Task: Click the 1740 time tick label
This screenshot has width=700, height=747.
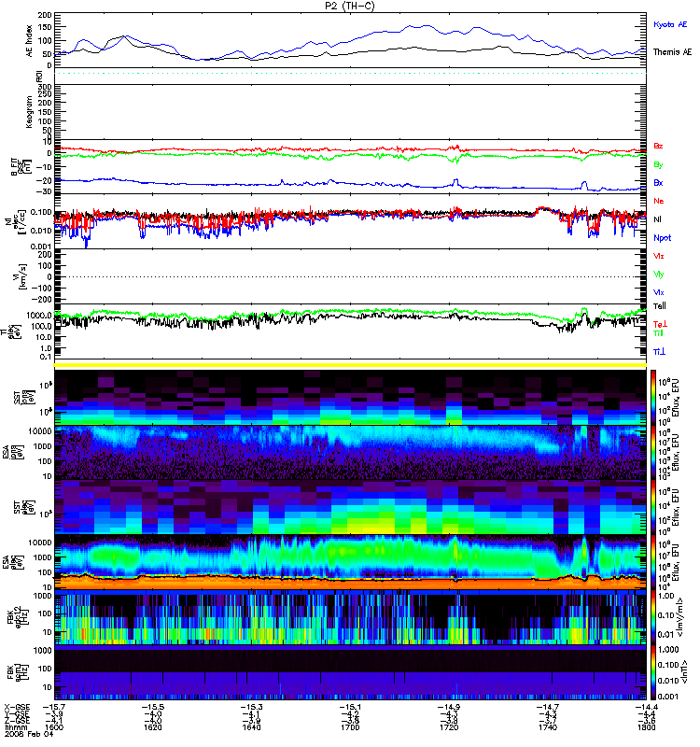Action: [548, 727]
